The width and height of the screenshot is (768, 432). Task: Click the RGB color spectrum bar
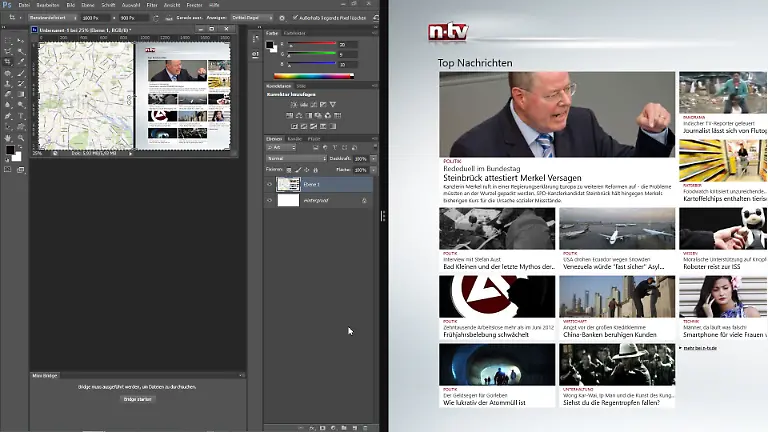pos(313,75)
